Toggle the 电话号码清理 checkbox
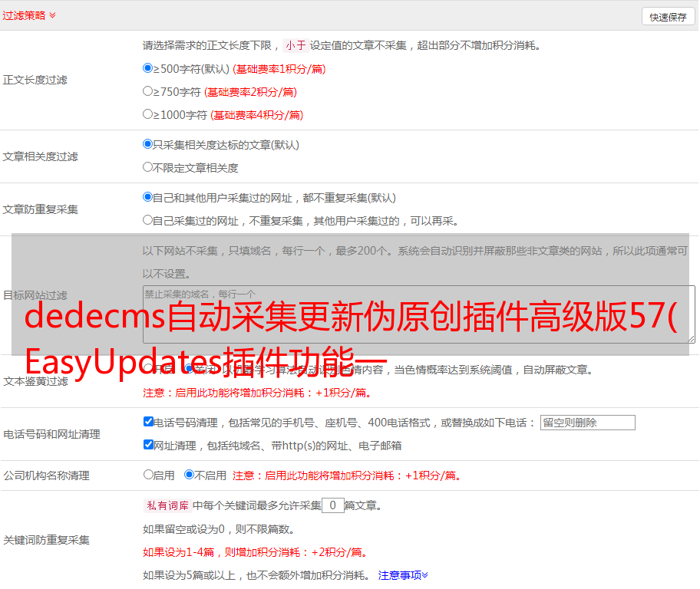Viewport: 700px width, 589px height. tap(148, 422)
